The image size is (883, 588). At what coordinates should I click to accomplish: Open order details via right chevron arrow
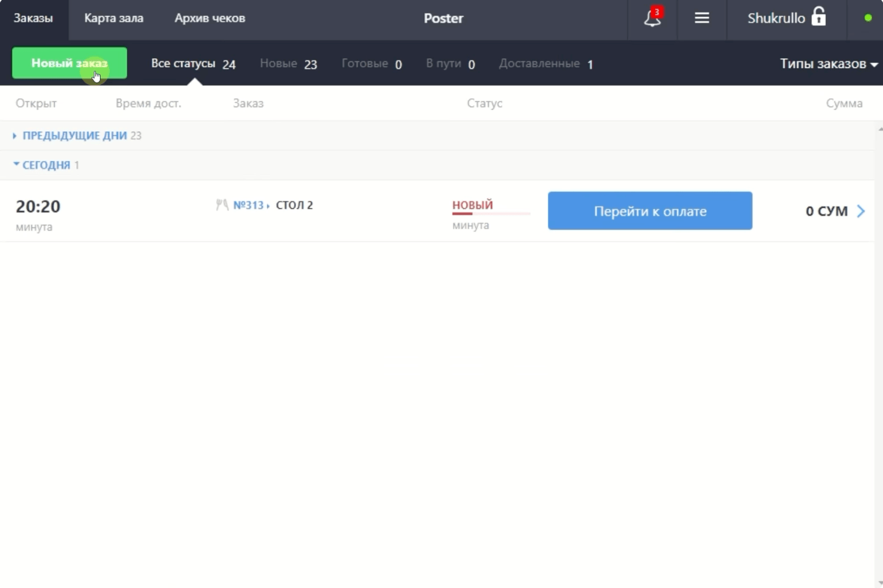pos(861,211)
